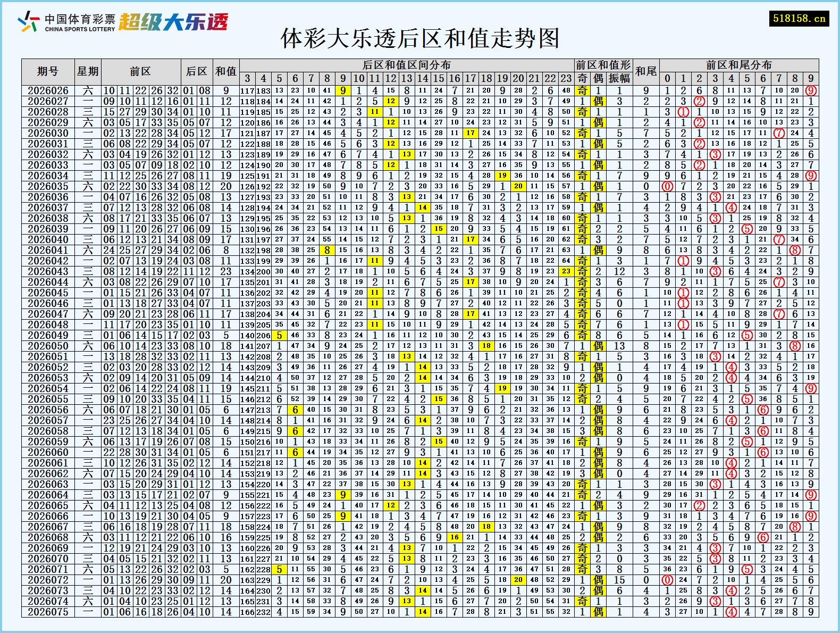Click highlighted sum 16 in row 2026068
This screenshot has height=633, width=840.
pos(455,537)
